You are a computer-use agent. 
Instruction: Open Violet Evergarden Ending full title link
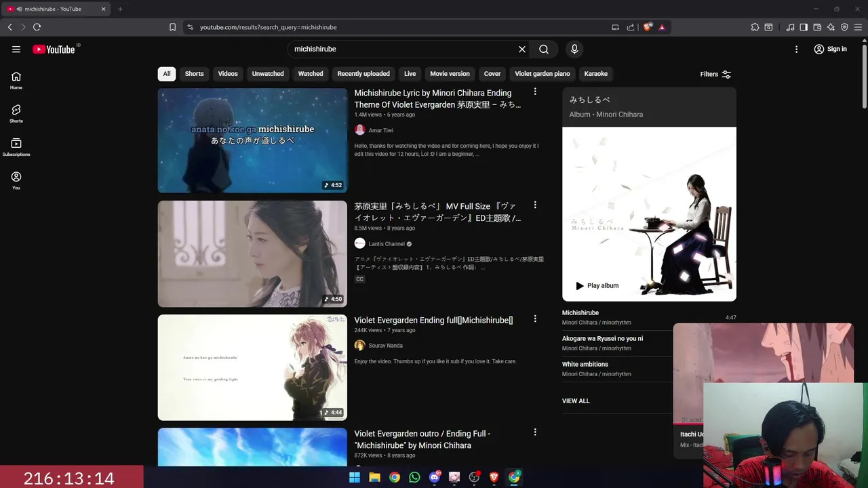click(433, 320)
